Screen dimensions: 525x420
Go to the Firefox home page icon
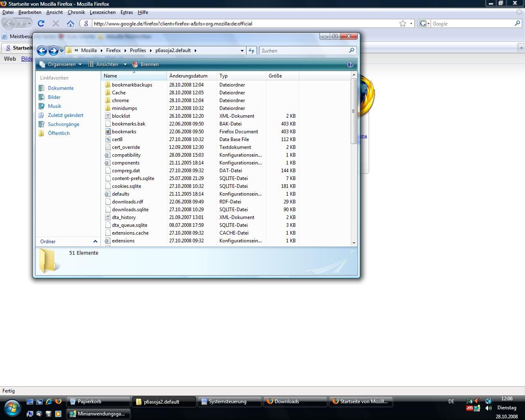[x=71, y=23]
